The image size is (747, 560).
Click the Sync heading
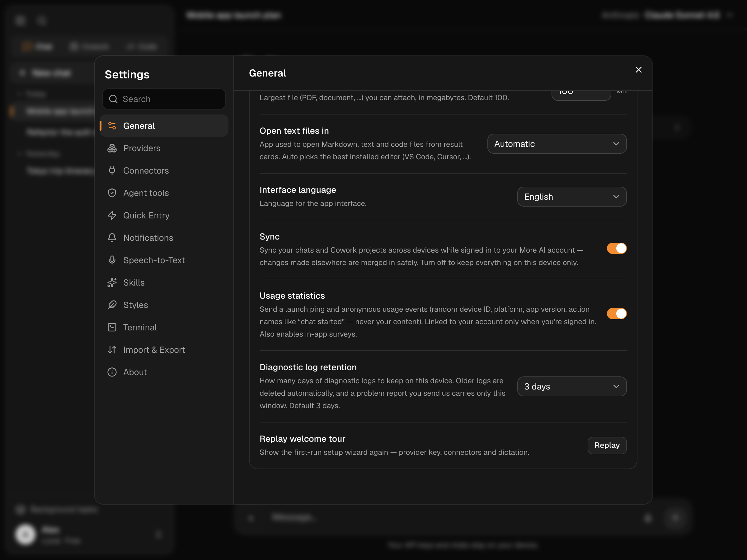tap(269, 237)
